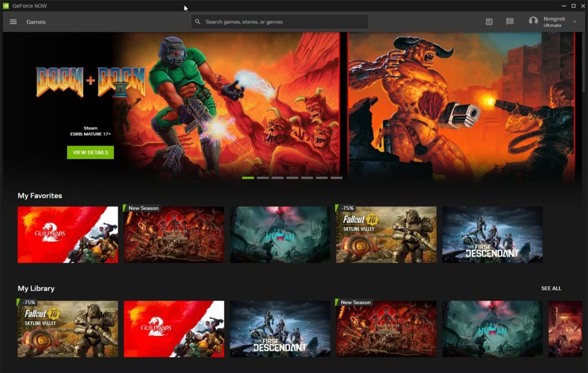Open Once Human in My Favorites
Image resolution: width=588 pixels, height=373 pixels.
tap(280, 235)
